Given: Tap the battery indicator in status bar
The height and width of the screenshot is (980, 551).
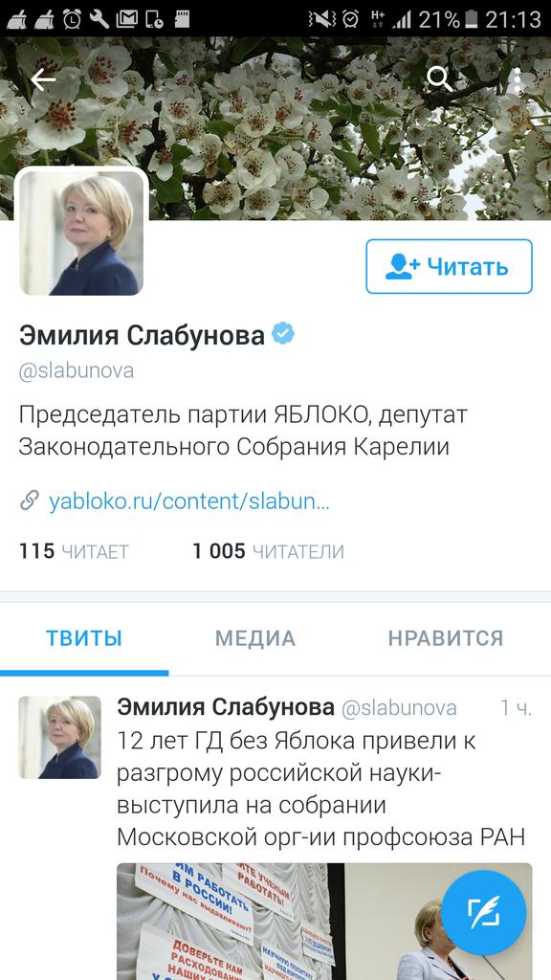Looking at the screenshot, I should (472, 19).
